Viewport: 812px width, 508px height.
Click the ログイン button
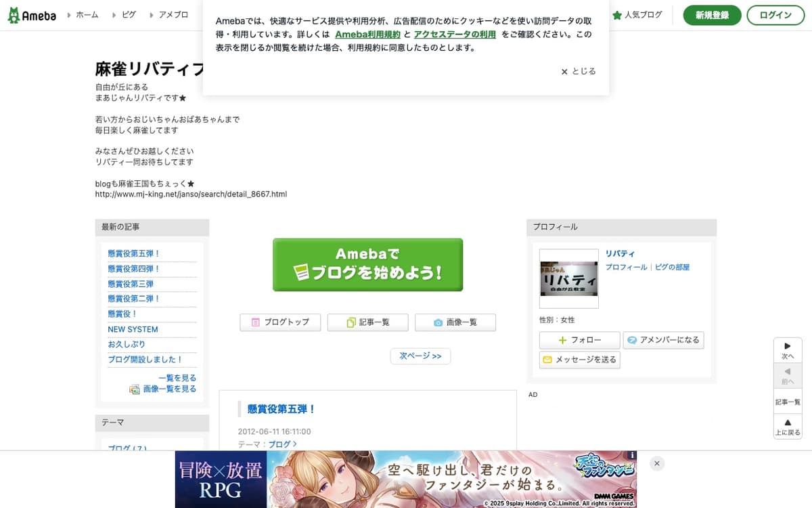pyautogui.click(x=775, y=15)
